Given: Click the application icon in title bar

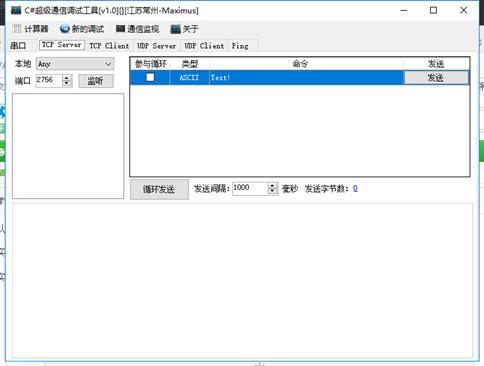Looking at the screenshot, I should [x=16, y=10].
